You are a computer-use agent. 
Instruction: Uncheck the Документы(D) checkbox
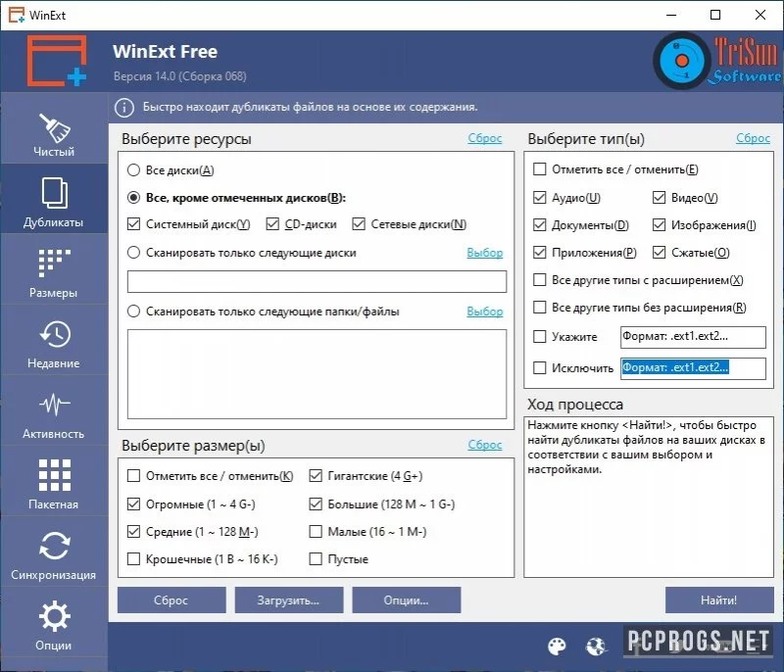tap(540, 225)
